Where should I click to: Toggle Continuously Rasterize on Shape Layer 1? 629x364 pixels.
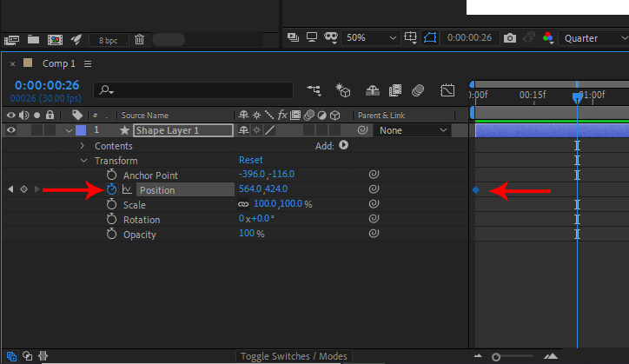pyautogui.click(x=257, y=130)
